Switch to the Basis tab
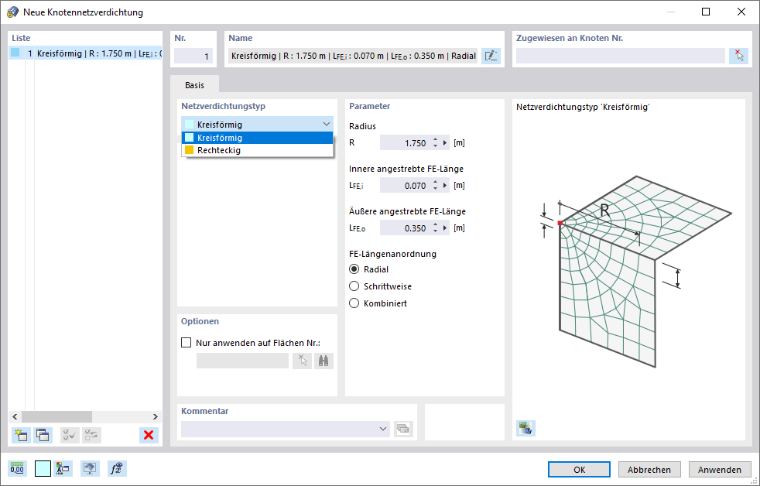The height and width of the screenshot is (486, 760). point(194,85)
